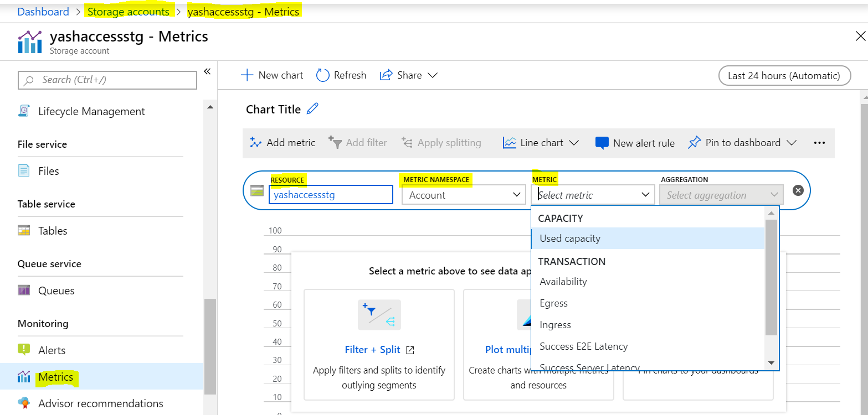
Task: Click the Add filter icon
Action: (x=336, y=142)
